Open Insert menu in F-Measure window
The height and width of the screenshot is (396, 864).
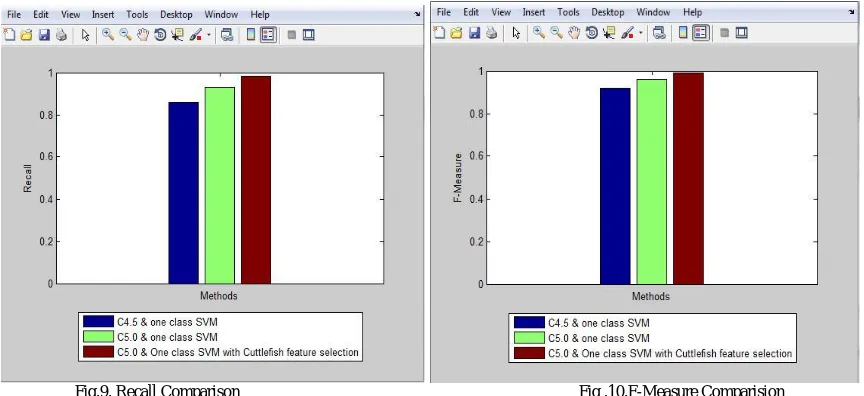pyautogui.click(x=534, y=12)
